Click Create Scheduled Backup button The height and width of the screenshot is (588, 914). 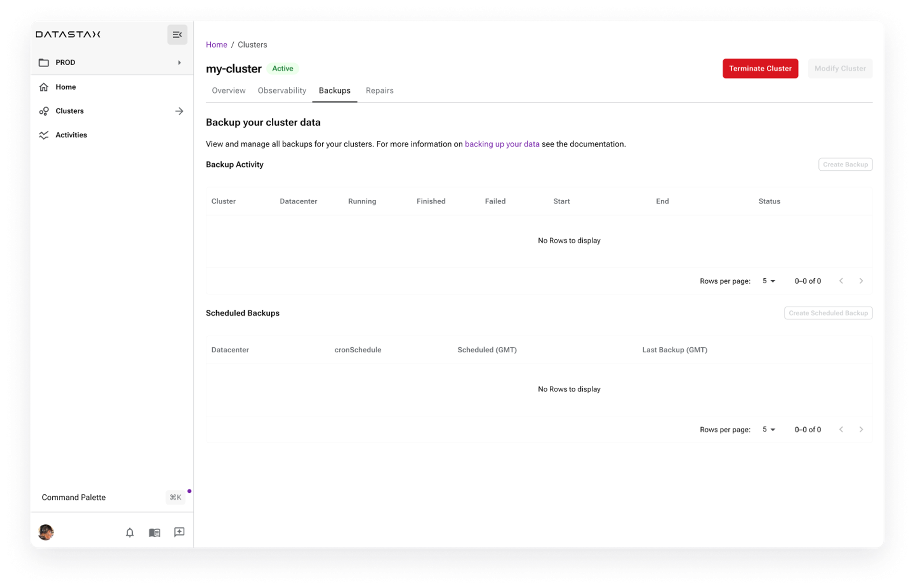(828, 312)
